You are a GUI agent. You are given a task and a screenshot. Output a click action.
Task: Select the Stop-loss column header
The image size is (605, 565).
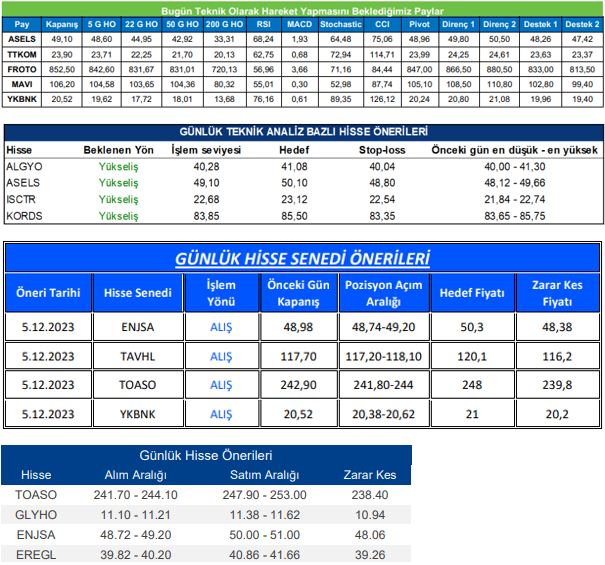(382, 150)
